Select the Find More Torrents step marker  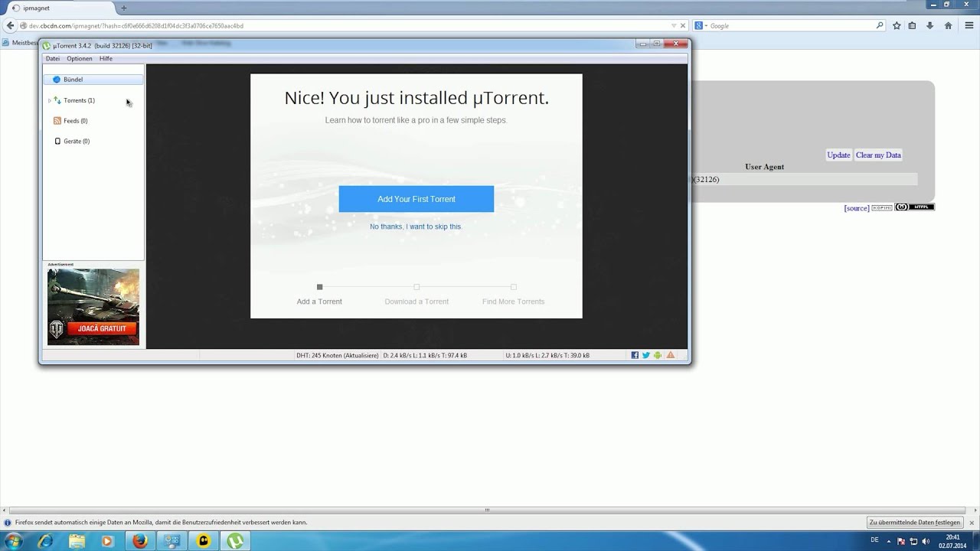(513, 287)
